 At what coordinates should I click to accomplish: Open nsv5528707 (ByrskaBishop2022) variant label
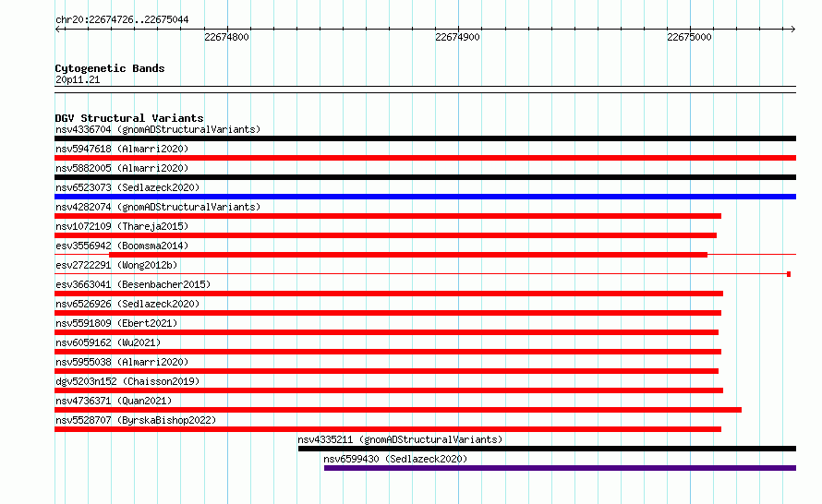(136, 420)
